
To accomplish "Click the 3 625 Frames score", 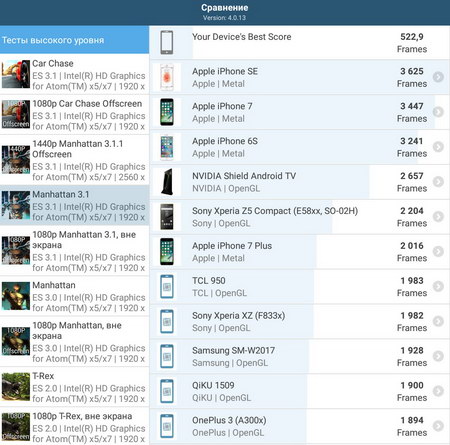I will point(412,77).
